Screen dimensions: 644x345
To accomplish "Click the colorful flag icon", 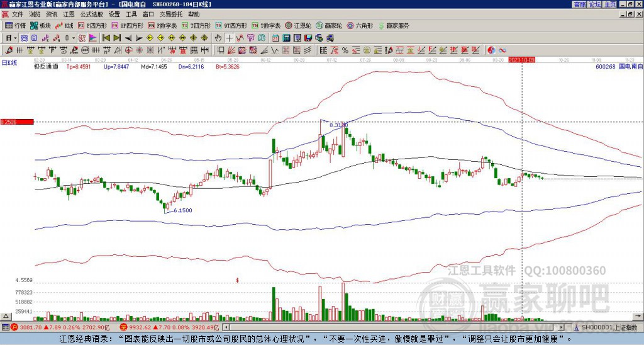I will (x=93, y=38).
